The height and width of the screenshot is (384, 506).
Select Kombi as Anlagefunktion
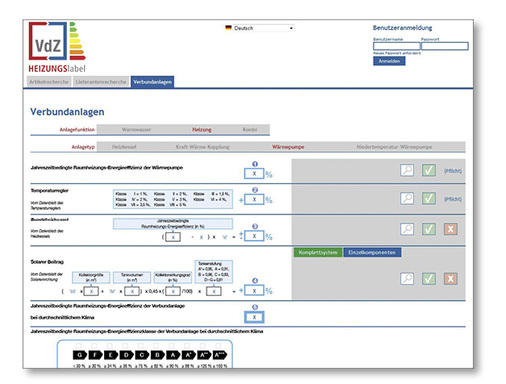250,129
